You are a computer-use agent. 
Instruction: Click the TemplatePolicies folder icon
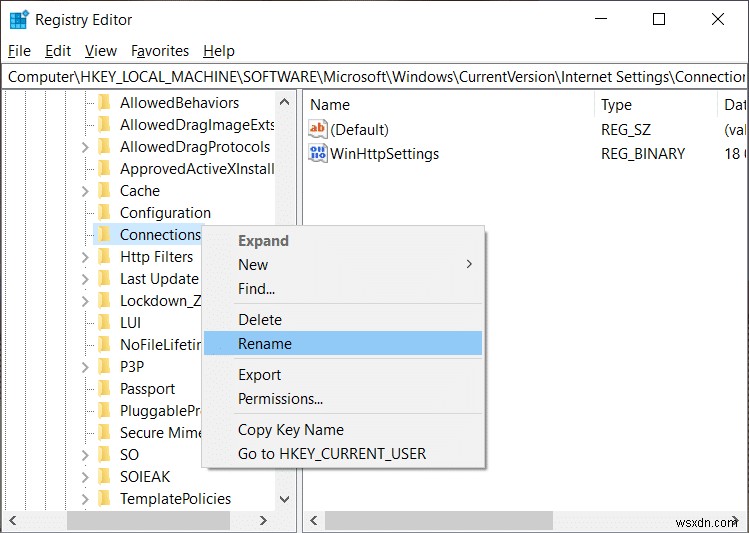point(104,498)
